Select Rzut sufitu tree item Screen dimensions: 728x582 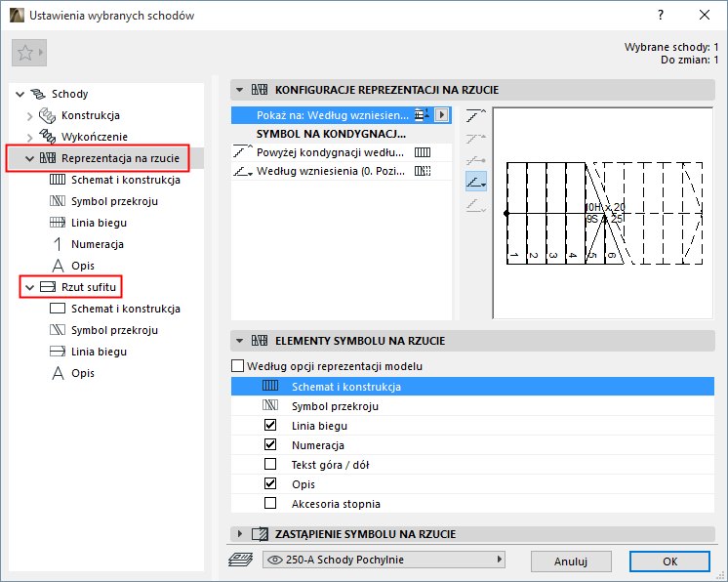[x=89, y=287]
